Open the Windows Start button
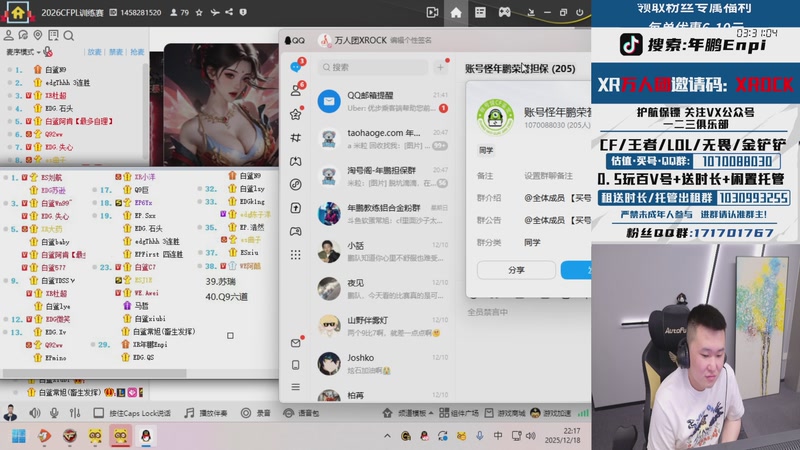800x450 pixels. coord(19,436)
